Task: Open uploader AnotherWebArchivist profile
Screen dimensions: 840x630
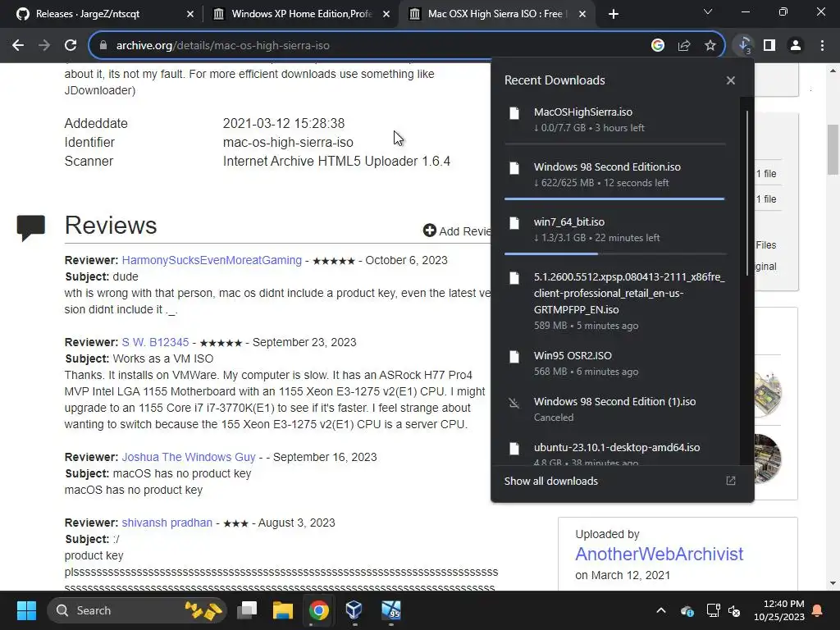Action: point(659,554)
